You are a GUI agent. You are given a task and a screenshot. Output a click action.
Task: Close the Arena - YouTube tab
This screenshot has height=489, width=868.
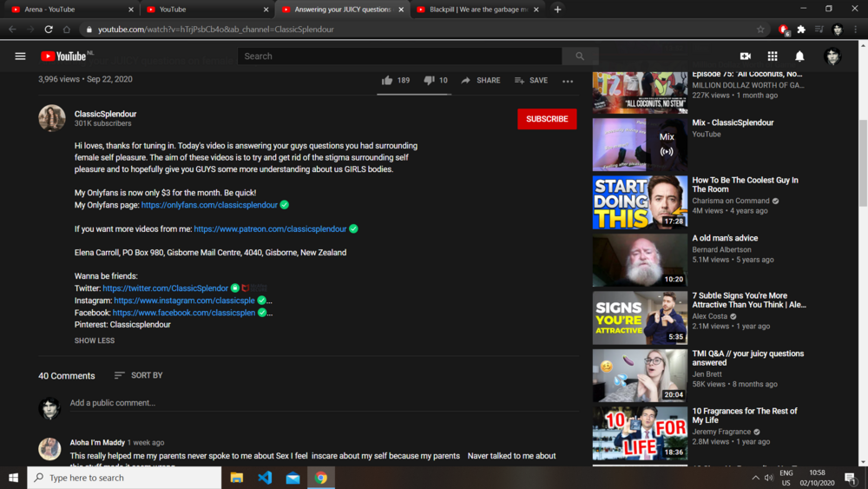pyautogui.click(x=131, y=10)
